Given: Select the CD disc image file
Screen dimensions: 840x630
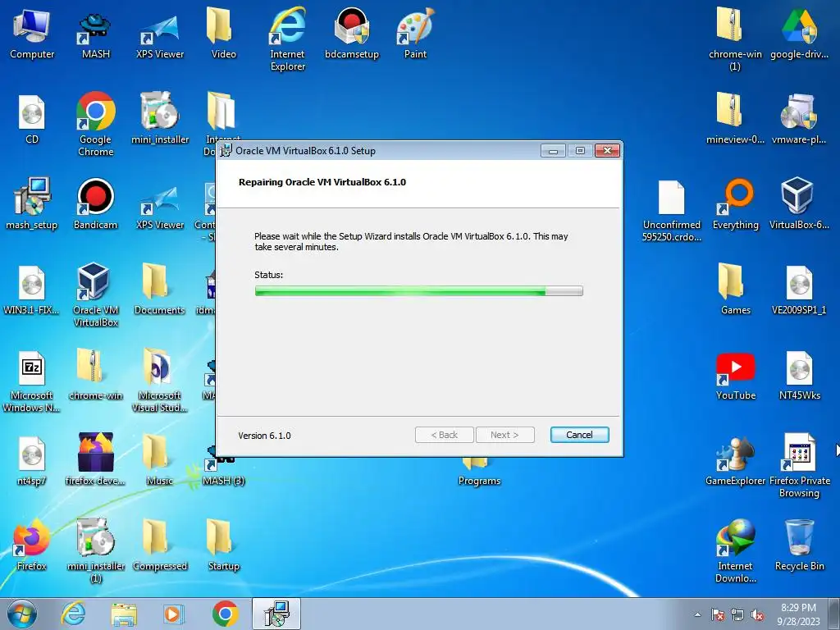Looking at the screenshot, I should 32,120.
